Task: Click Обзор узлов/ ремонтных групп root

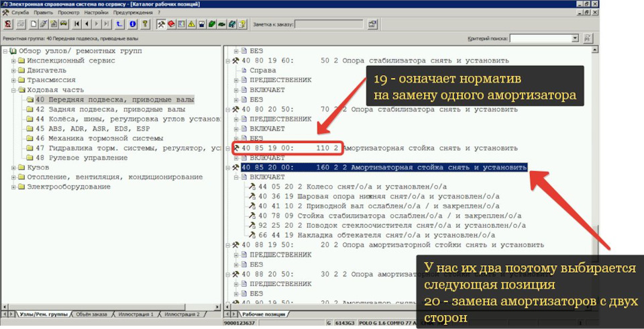Action: pyautogui.click(x=80, y=51)
